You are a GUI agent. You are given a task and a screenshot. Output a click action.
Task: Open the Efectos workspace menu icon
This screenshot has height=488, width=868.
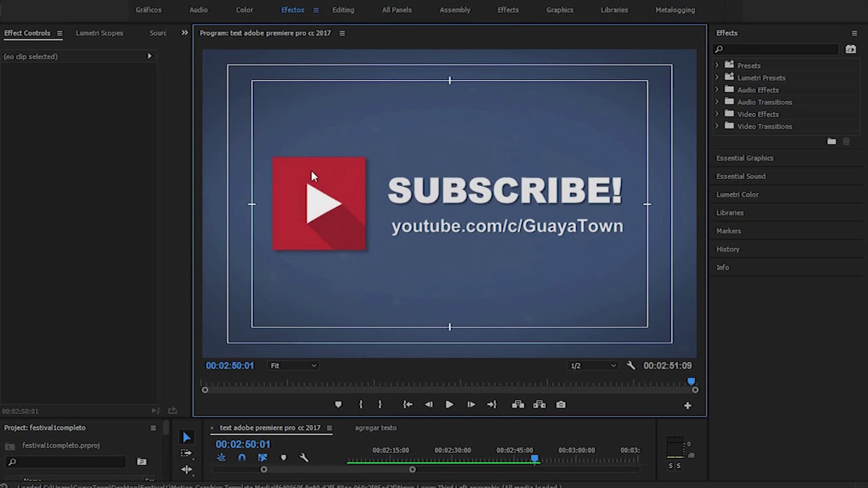click(315, 10)
